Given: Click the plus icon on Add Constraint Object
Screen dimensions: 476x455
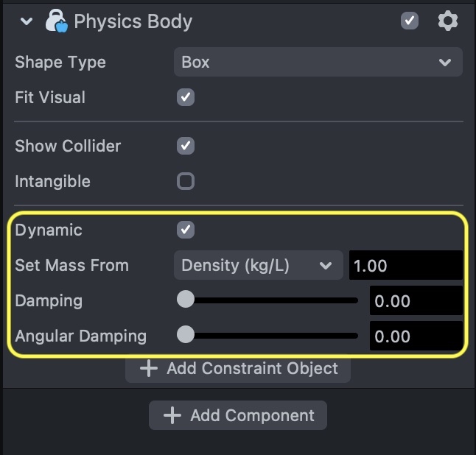Looking at the screenshot, I should pyautogui.click(x=149, y=368).
